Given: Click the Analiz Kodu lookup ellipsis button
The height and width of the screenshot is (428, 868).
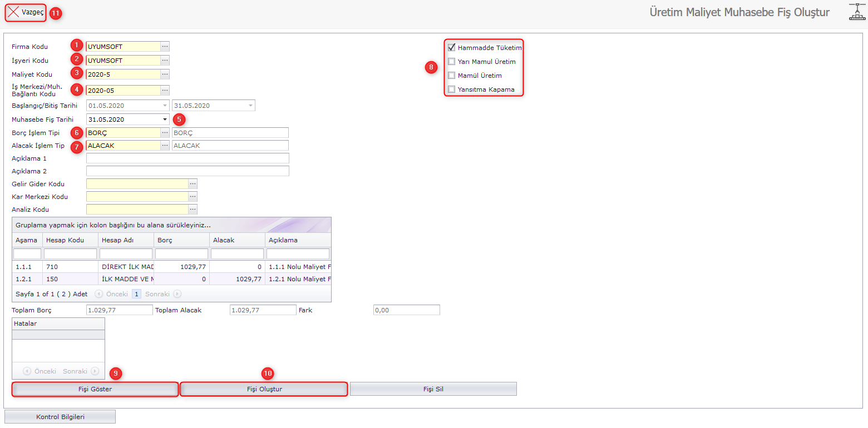Looking at the screenshot, I should [x=193, y=210].
